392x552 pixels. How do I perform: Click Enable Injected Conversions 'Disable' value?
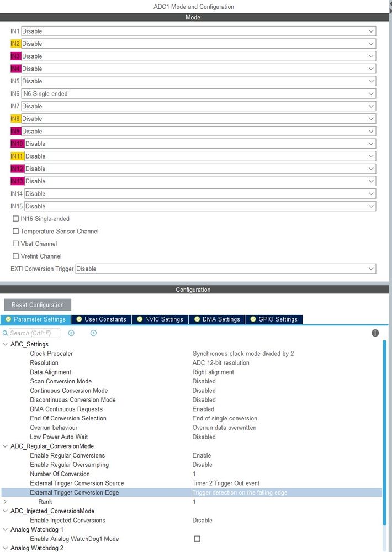point(202,520)
